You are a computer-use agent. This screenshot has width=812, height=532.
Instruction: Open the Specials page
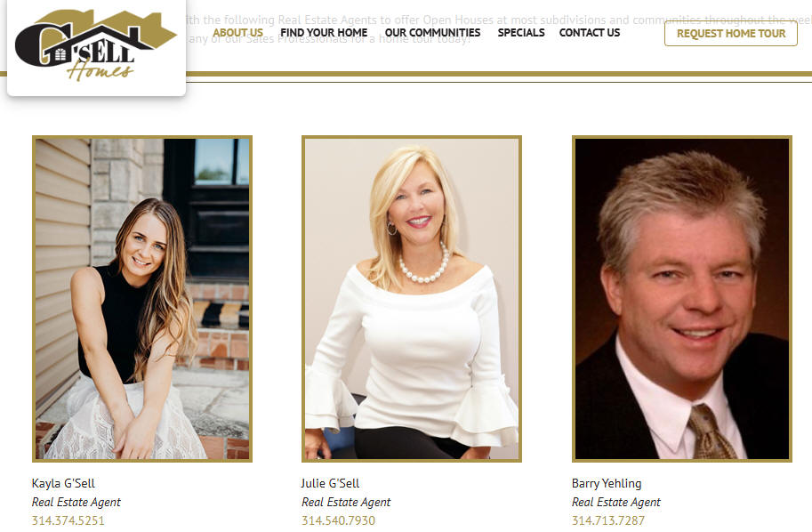tap(521, 33)
